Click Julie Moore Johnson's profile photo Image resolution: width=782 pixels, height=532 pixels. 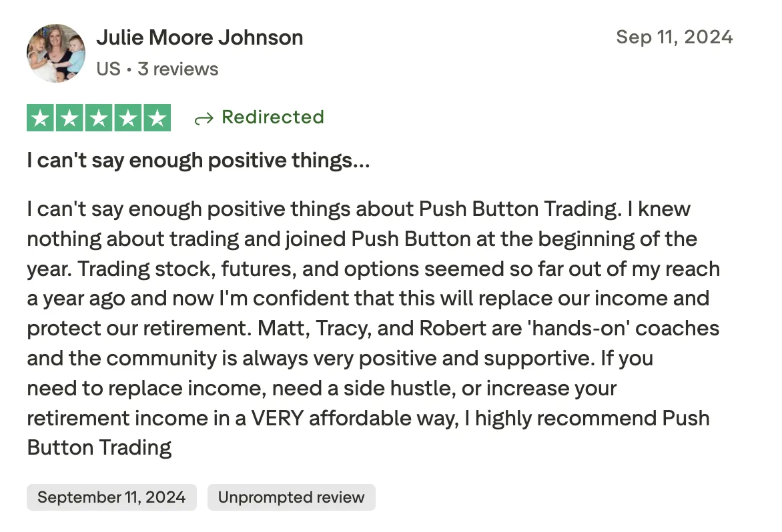[56, 53]
